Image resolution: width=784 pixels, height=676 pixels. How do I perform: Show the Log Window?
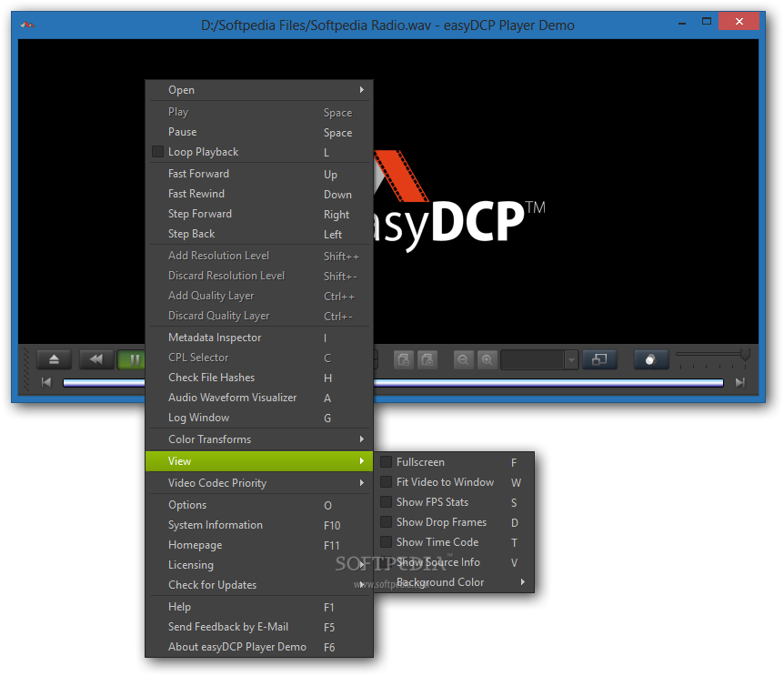[x=259, y=418]
